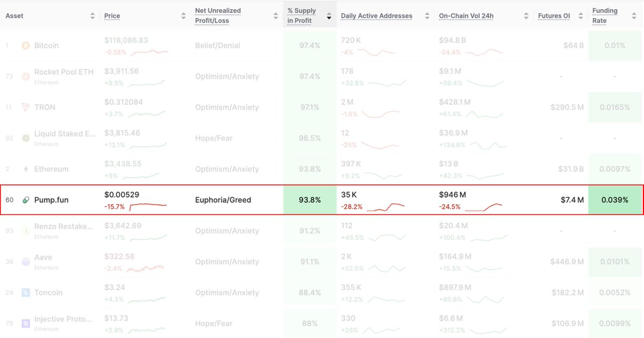Image resolution: width=644 pixels, height=338 pixels.
Task: Click the Bitcoin coin icon
Action: click(26, 46)
